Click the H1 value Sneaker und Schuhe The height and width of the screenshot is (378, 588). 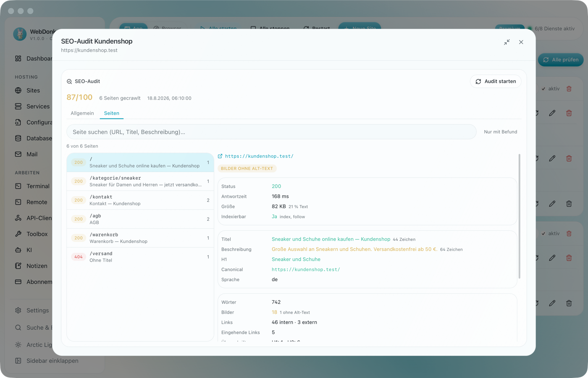pos(296,260)
